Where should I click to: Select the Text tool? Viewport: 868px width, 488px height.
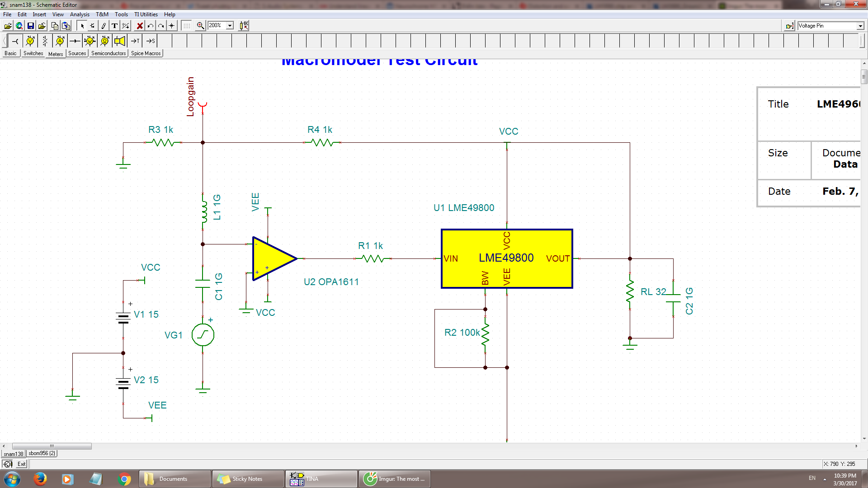tap(114, 26)
